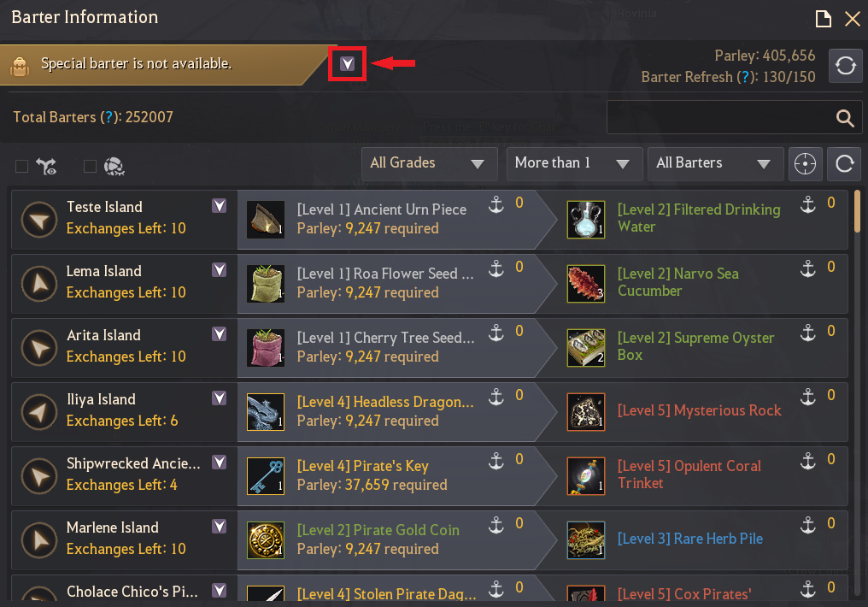This screenshot has width=868, height=607.
Task: Toggle the ship view filter checkbox
Action: (x=21, y=166)
